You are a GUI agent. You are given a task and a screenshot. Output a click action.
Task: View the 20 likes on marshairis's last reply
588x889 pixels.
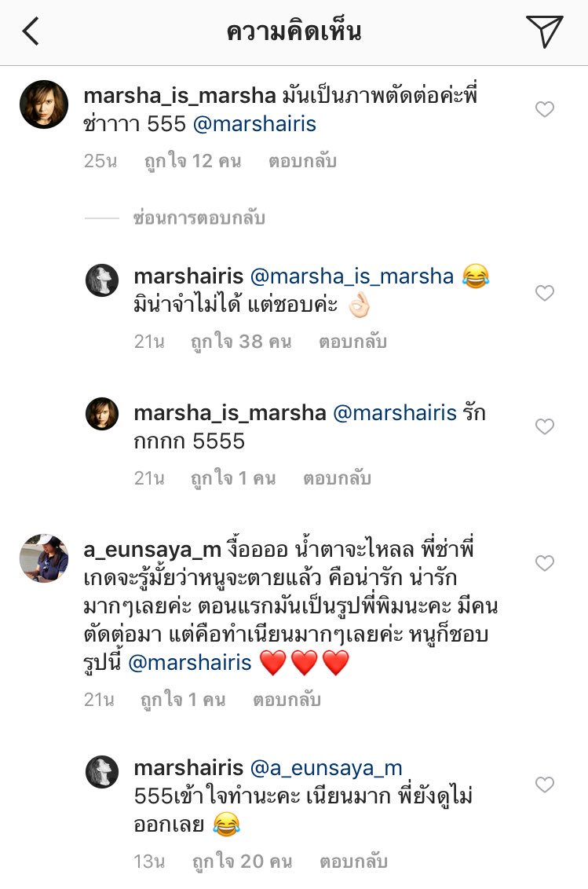coord(242,862)
